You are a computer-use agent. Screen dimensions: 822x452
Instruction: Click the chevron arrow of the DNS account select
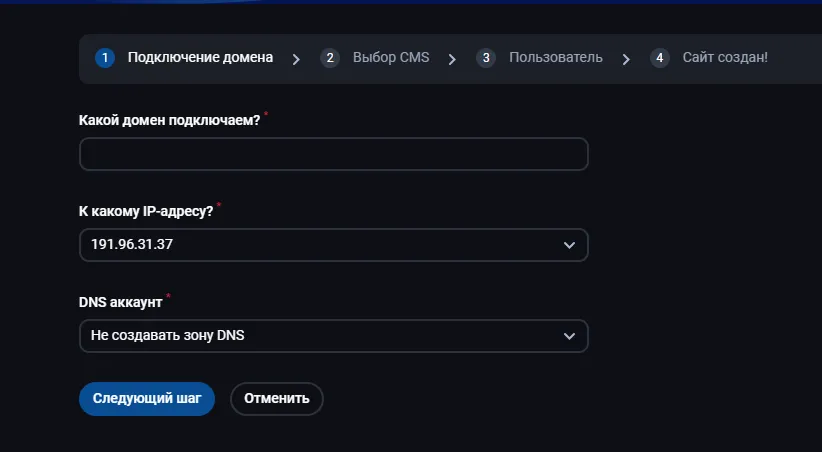coord(569,336)
